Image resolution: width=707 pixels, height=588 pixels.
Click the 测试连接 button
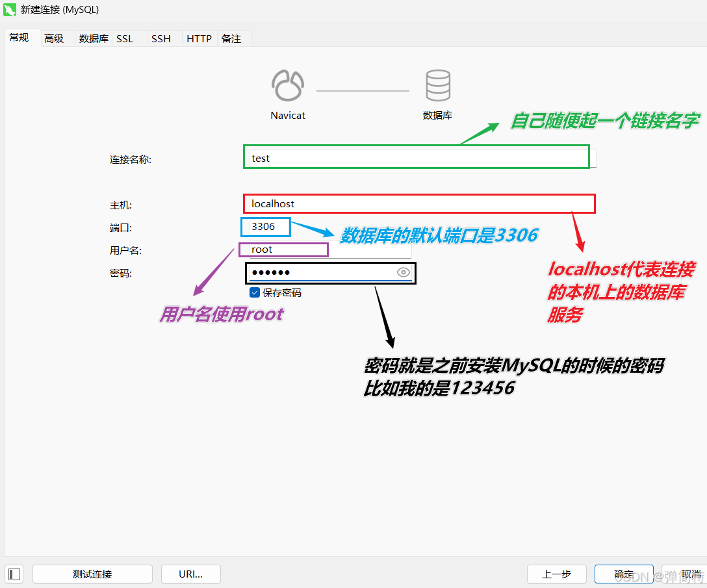coord(92,574)
